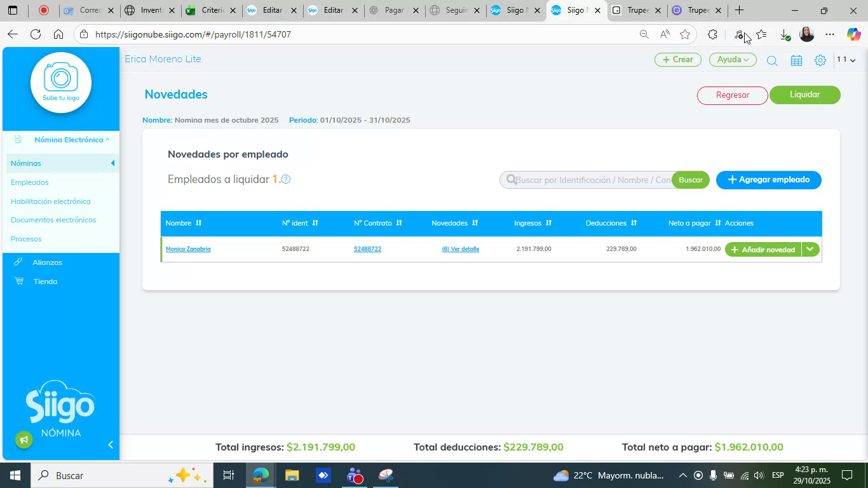868x488 pixels.
Task: Open the Windows Start menu
Action: pos(14,475)
